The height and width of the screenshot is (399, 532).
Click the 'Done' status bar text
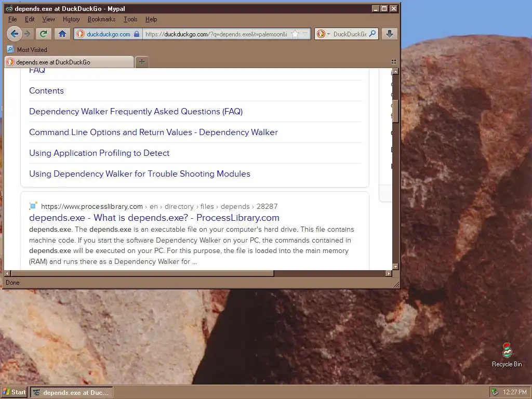(12, 282)
